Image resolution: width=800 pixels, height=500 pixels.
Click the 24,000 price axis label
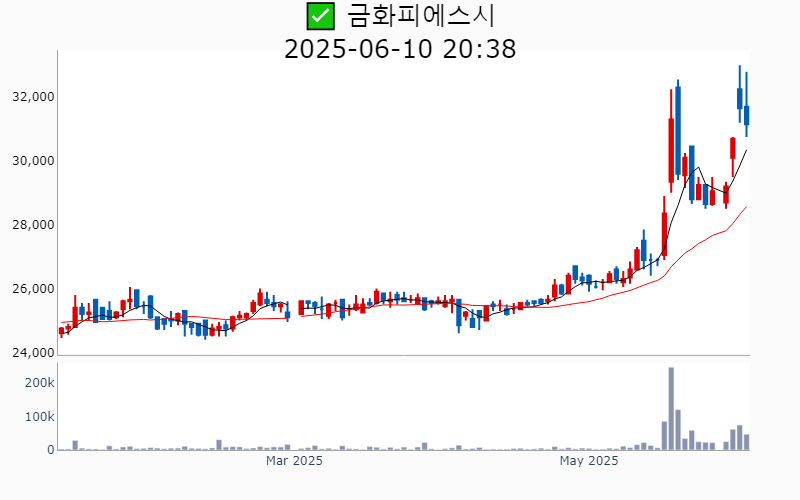tap(33, 353)
